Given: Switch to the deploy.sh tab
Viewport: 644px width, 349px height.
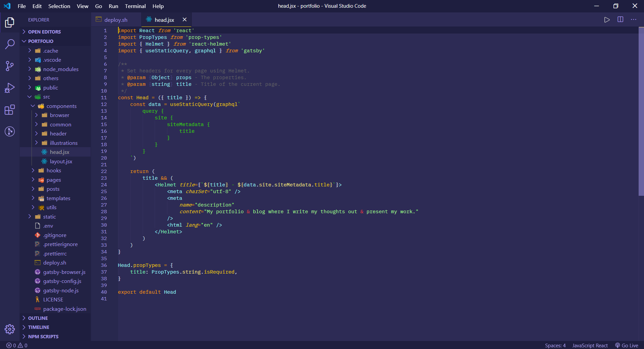Looking at the screenshot, I should pyautogui.click(x=115, y=20).
